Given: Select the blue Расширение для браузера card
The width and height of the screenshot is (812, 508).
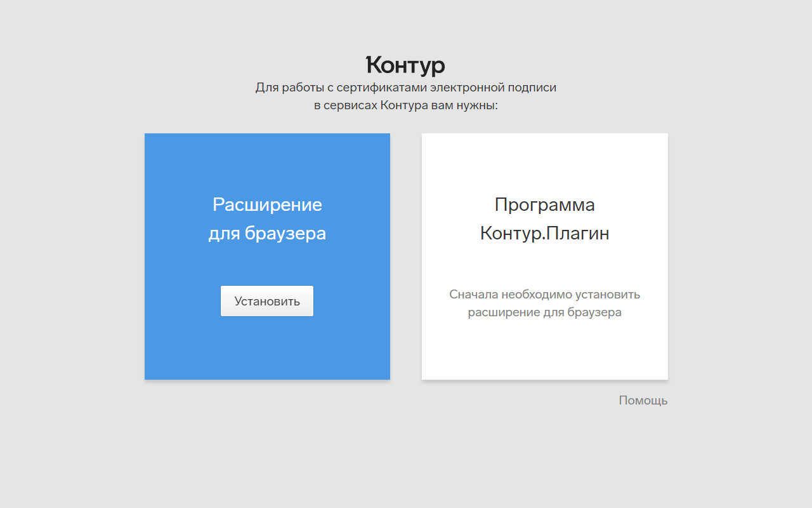Looking at the screenshot, I should (267, 256).
